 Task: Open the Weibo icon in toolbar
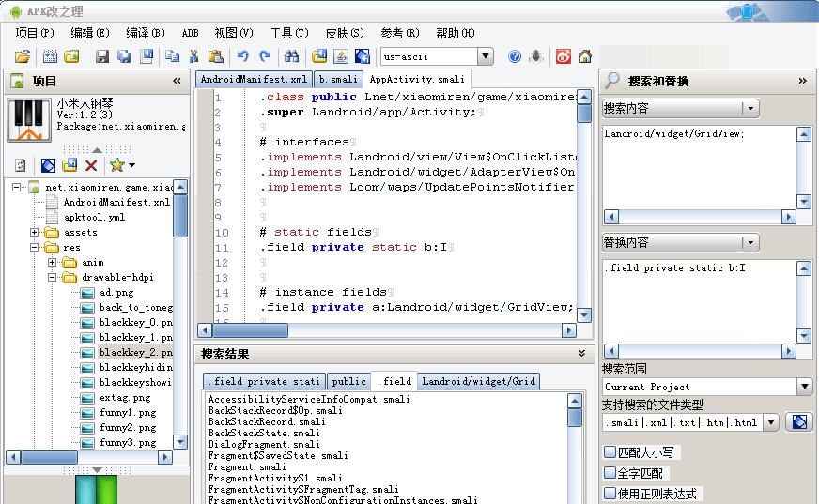(564, 56)
